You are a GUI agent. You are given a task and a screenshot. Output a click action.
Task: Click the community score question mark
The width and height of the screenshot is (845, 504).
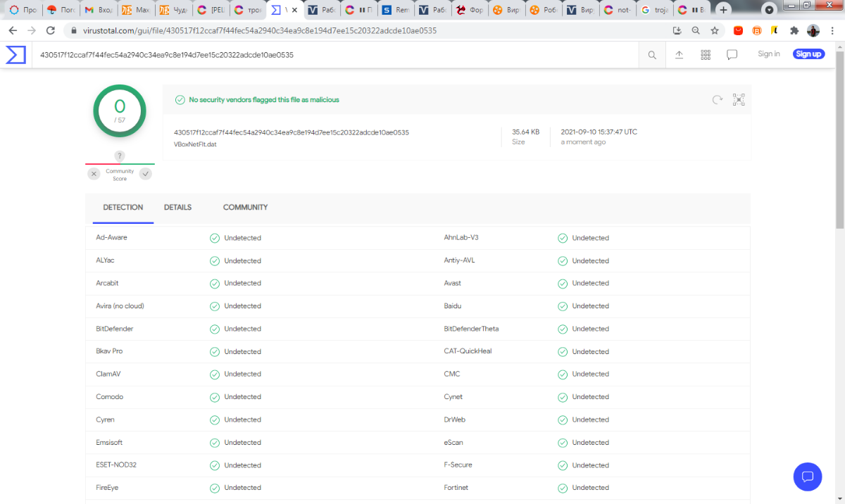click(120, 156)
